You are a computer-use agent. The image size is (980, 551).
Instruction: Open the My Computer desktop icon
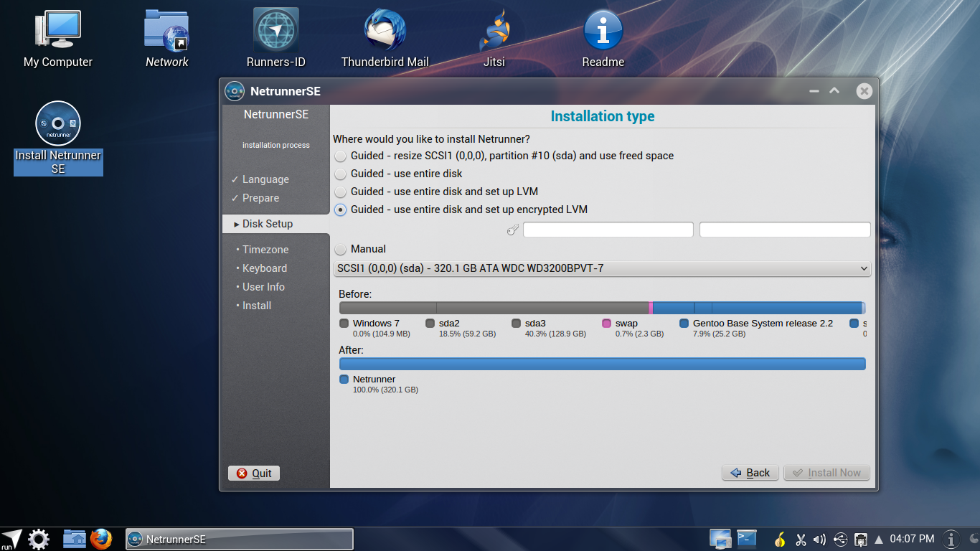(x=57, y=29)
